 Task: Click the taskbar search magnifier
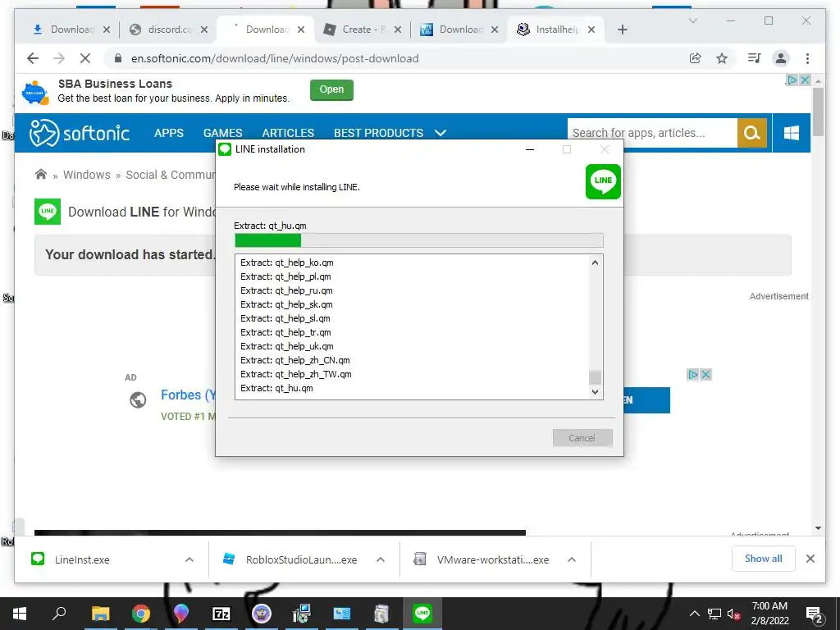[59, 612]
